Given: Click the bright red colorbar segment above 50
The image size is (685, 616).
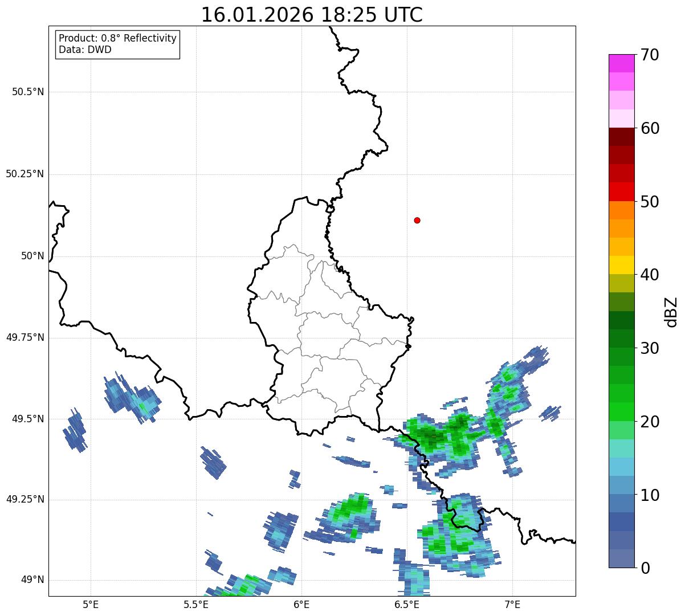Looking at the screenshot, I should click(x=621, y=191).
